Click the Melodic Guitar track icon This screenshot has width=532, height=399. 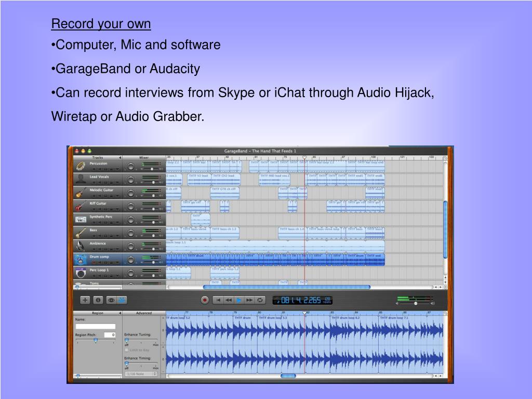pos(81,192)
